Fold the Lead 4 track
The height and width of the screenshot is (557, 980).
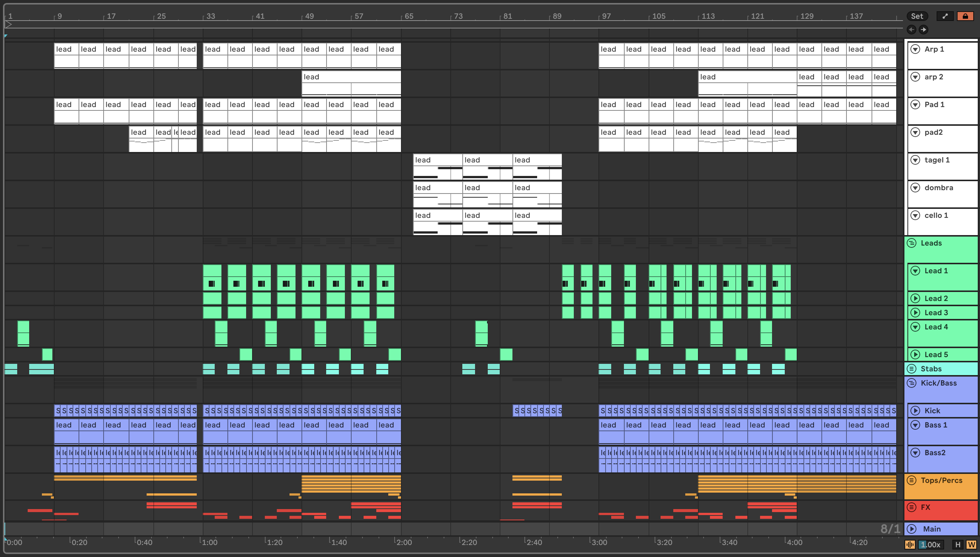915,327
